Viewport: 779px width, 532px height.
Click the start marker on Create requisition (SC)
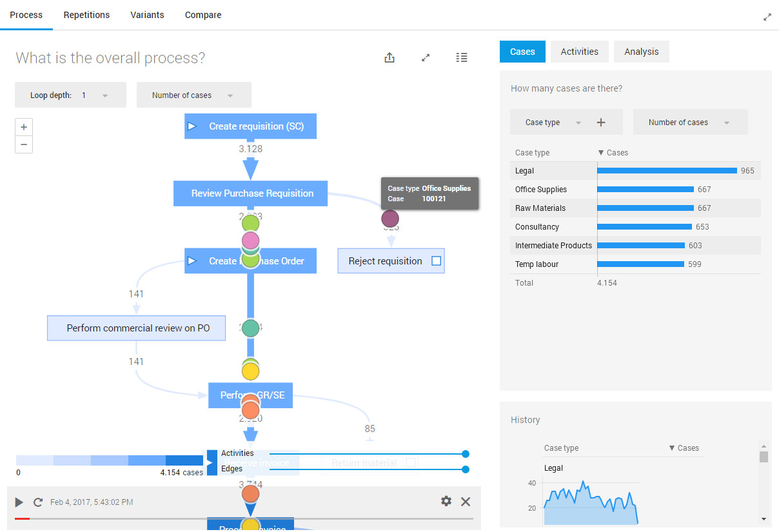192,126
